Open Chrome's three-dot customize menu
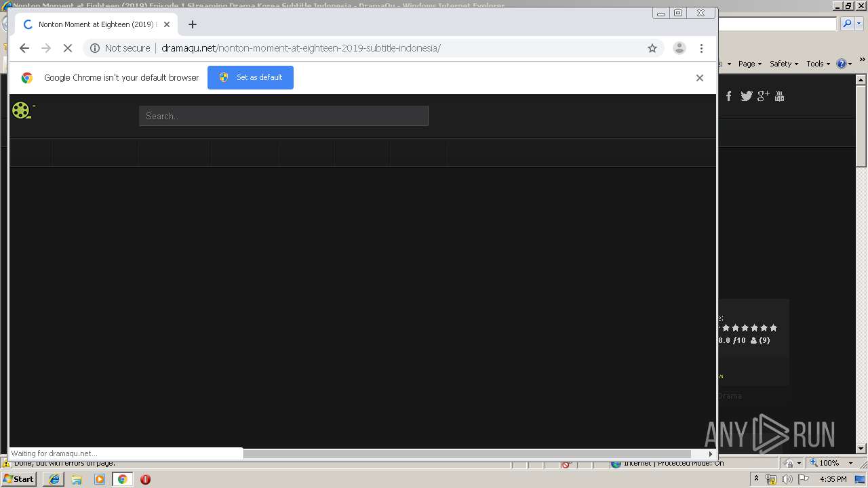Image resolution: width=868 pixels, height=488 pixels. click(701, 48)
